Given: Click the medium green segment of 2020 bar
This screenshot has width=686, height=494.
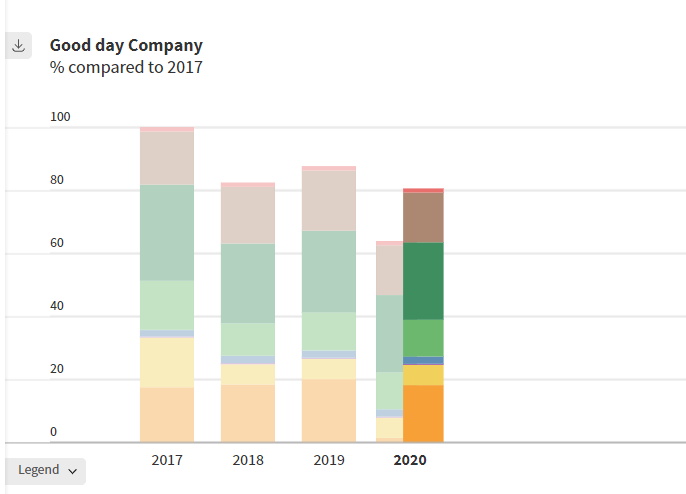Looking at the screenshot, I should 423,337.
